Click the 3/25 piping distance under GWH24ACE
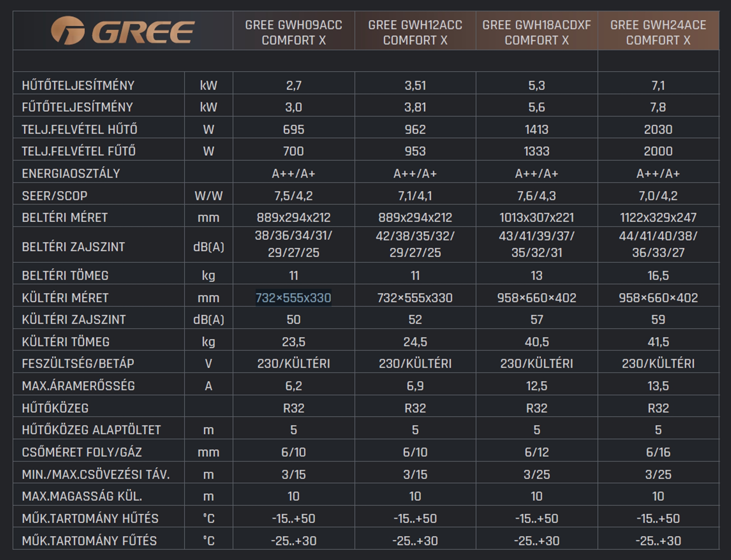Screen dimensions: 731x560 [x=658, y=474]
